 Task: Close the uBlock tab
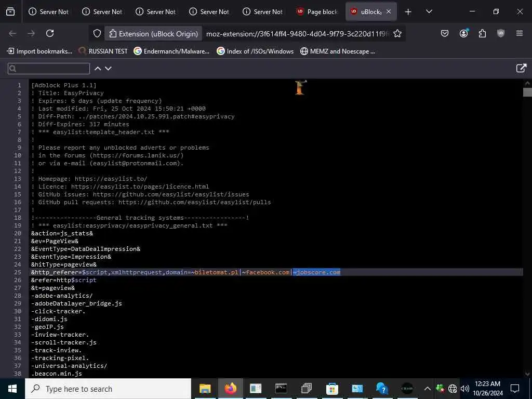click(x=389, y=11)
